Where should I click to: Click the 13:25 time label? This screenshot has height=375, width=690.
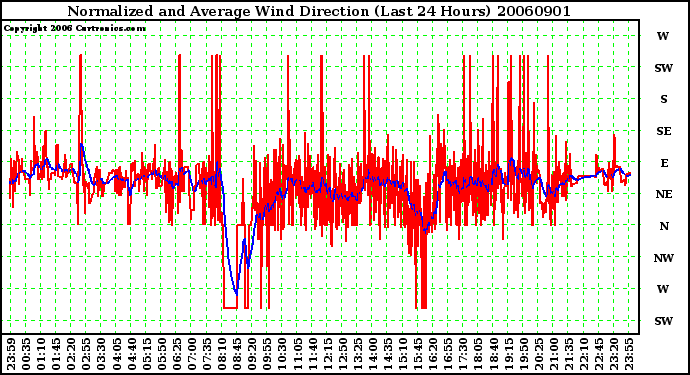coord(357,354)
